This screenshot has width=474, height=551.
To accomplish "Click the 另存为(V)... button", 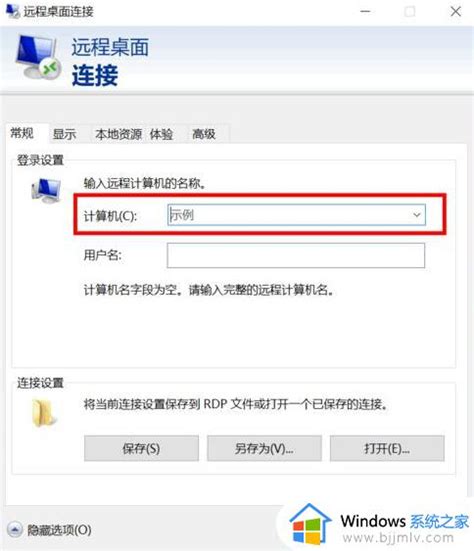I will pos(264,448).
